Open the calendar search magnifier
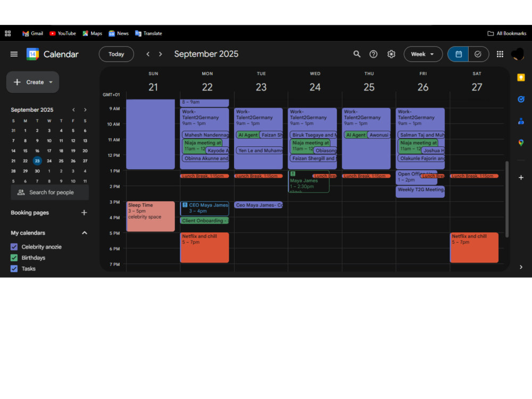The width and height of the screenshot is (532, 399). click(356, 54)
